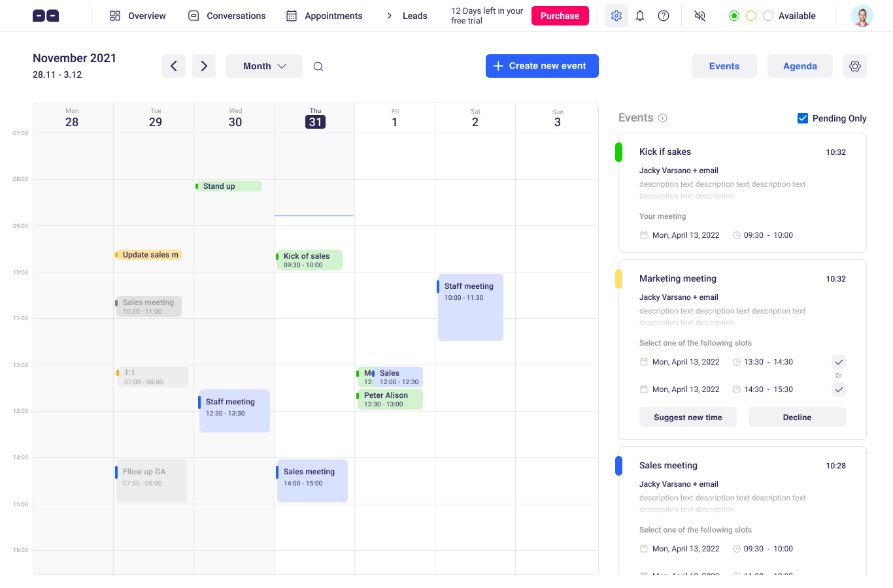This screenshot has height=588, width=893.
Task: Switch to the Agenda tab
Action: [x=800, y=66]
